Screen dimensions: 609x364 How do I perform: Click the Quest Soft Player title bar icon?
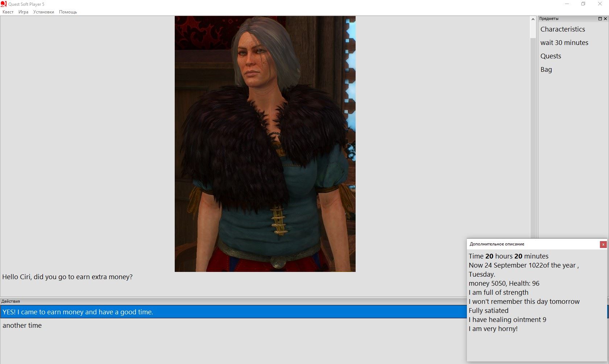[4, 4]
